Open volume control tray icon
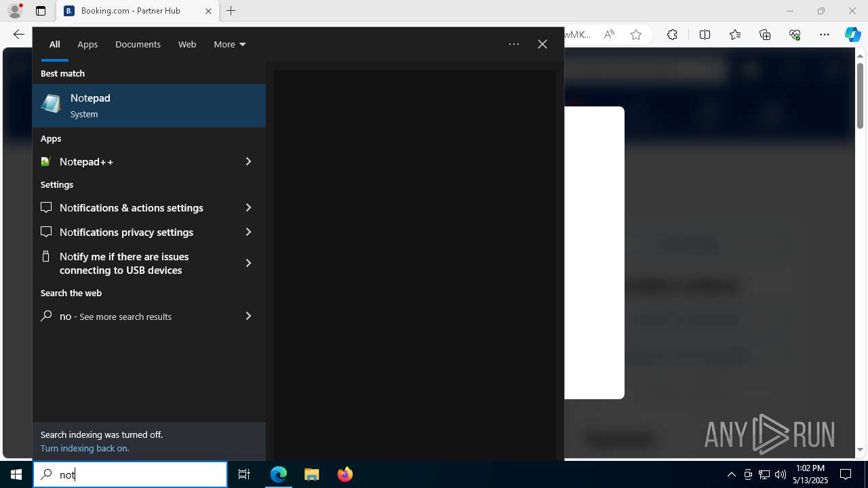 pos(780,474)
